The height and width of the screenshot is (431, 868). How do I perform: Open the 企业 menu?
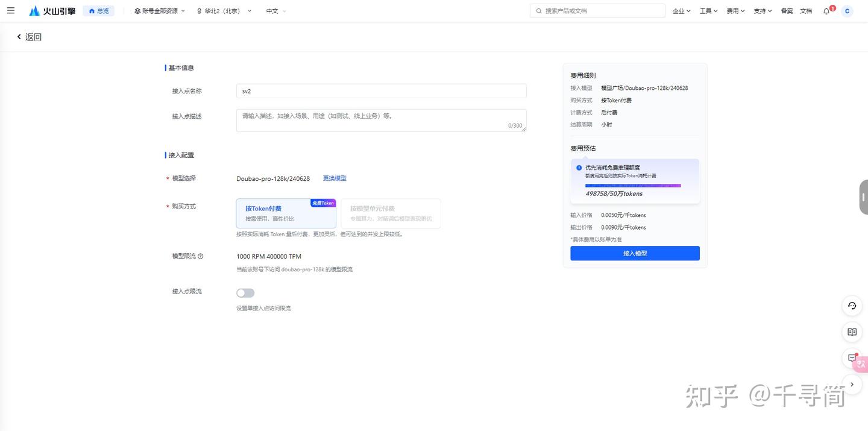tap(682, 11)
